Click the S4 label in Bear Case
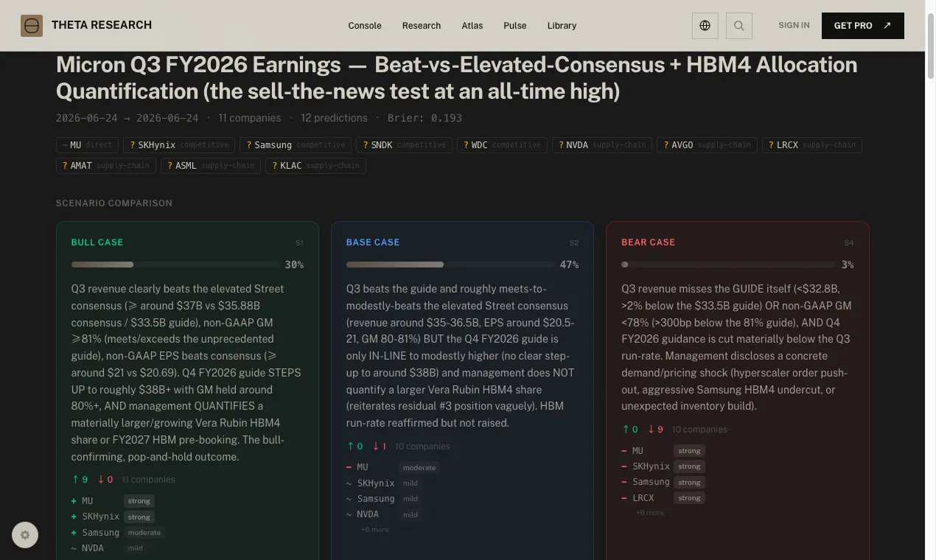The image size is (936, 560). [849, 242]
